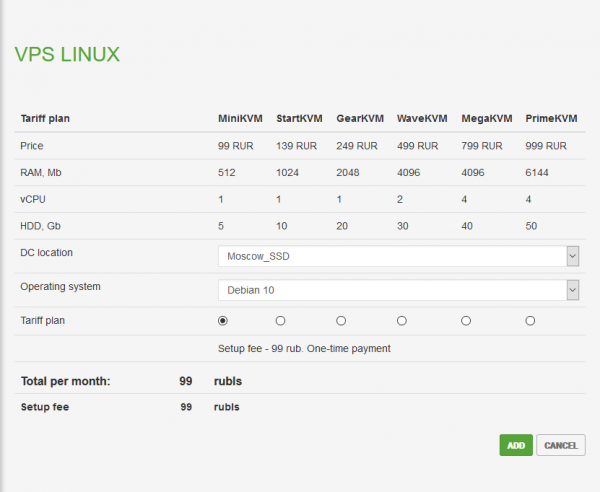Click the PrimeKVM column header

point(551,119)
